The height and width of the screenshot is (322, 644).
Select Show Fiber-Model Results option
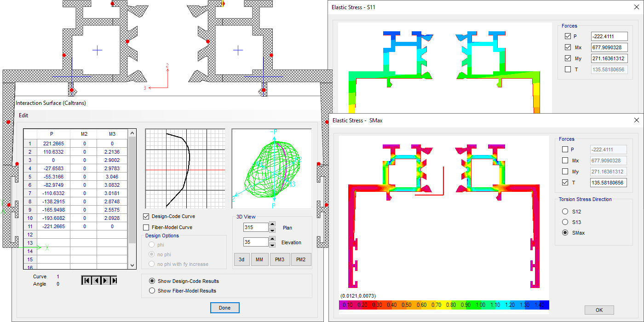[152, 291]
